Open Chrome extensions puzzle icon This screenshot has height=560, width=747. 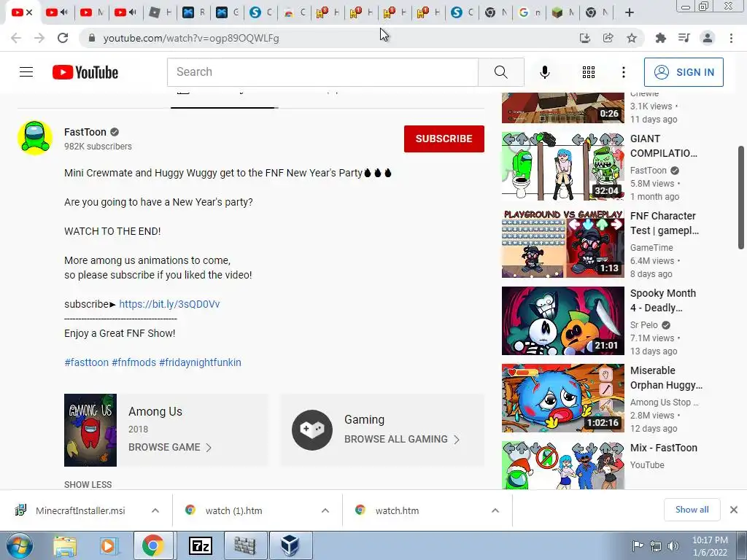pos(660,38)
